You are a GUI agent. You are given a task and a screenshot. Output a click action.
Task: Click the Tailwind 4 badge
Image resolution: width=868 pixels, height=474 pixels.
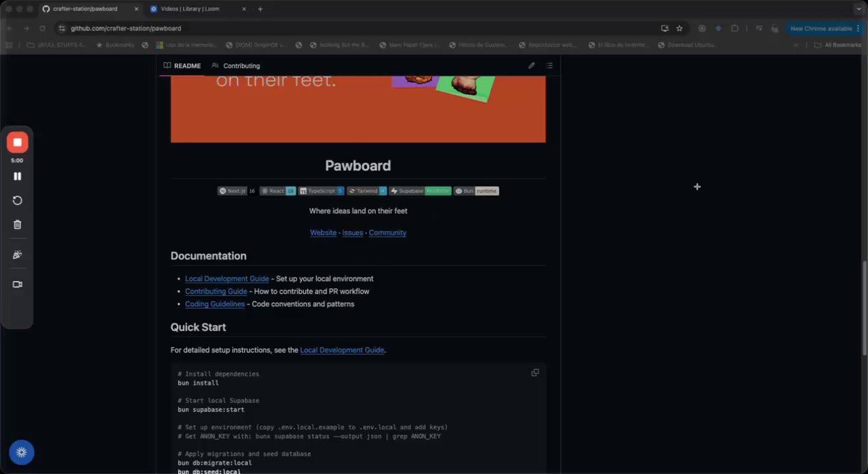coord(367,191)
